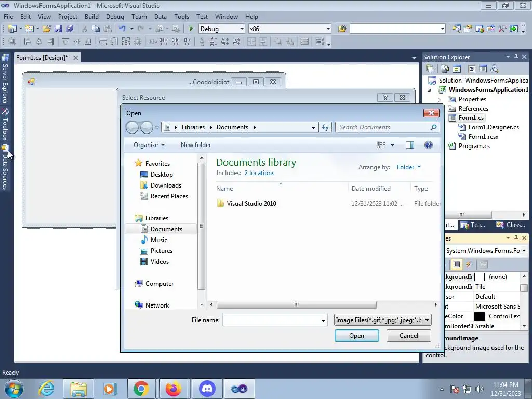The width and height of the screenshot is (532, 399).
Task: Open the view options dropdown arrow
Action: [x=392, y=145]
